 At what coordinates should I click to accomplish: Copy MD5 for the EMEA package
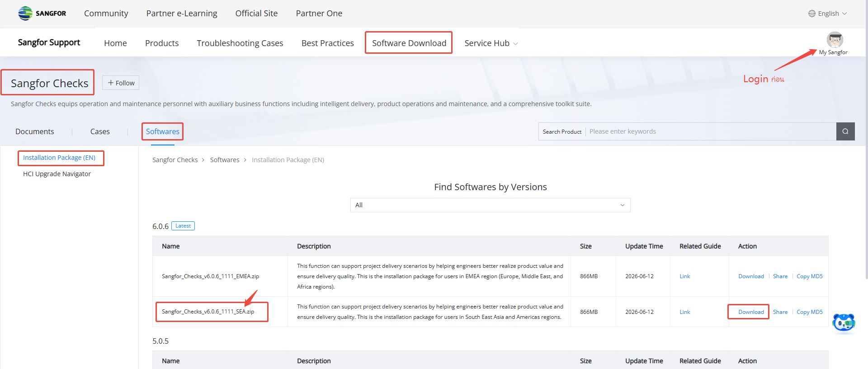(x=810, y=276)
